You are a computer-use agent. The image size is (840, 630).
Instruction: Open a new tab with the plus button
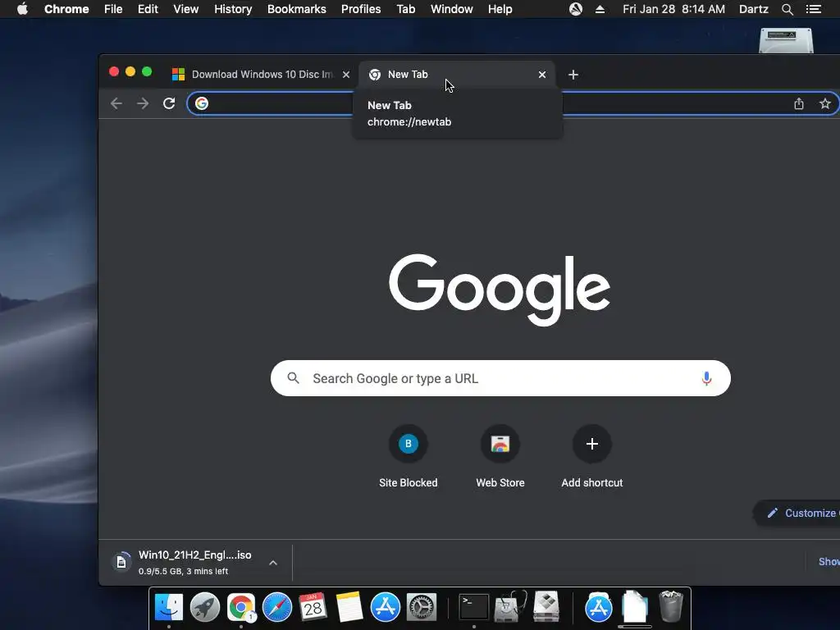573,75
